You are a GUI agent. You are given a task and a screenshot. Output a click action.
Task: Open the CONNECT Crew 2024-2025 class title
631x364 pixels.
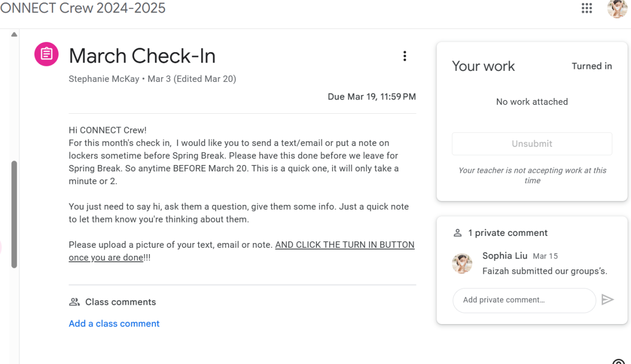pos(83,8)
